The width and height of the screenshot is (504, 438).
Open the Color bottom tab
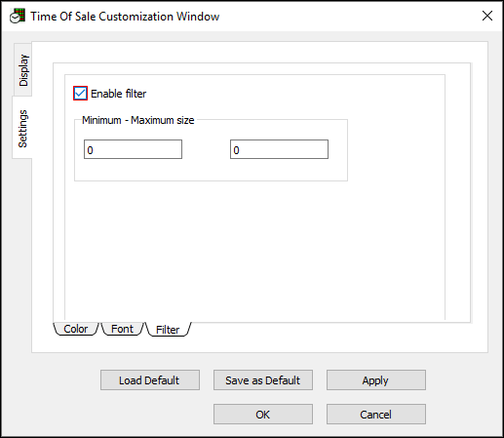76,329
